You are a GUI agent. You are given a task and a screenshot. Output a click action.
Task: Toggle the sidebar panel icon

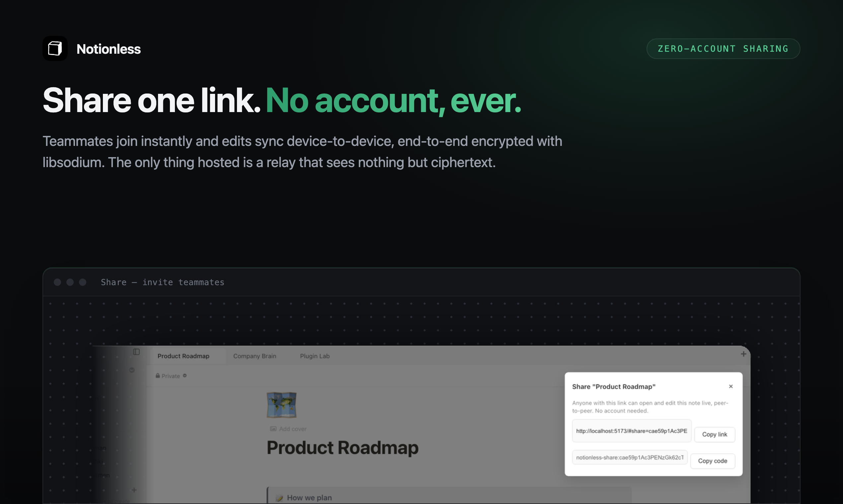(136, 352)
